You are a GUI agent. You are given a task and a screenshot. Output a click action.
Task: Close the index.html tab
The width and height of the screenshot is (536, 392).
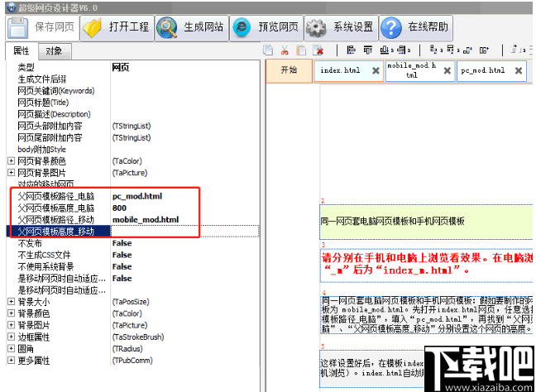(x=376, y=71)
